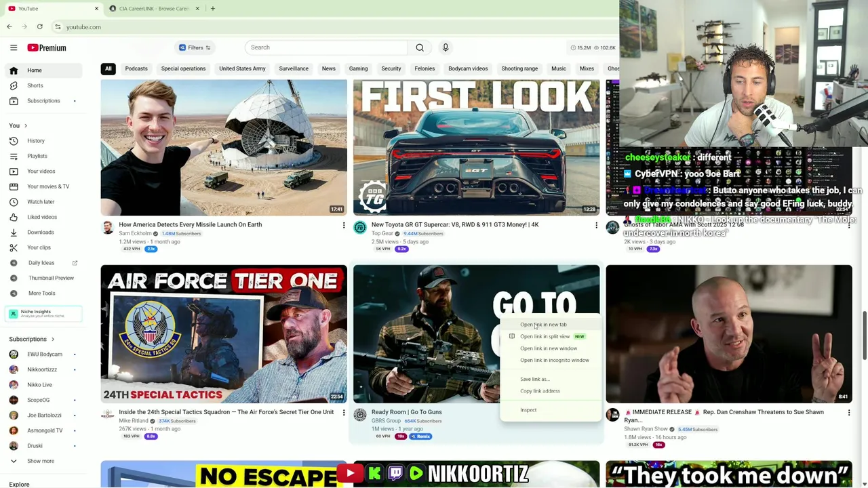868x488 pixels.
Task: Close the YouTube browser tab
Action: click(x=96, y=9)
